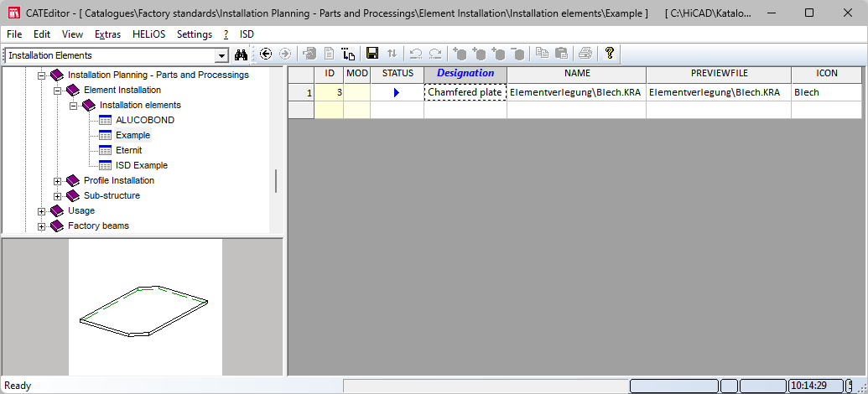
Task: Click the CATEditor app icon in title bar
Action: [14, 13]
